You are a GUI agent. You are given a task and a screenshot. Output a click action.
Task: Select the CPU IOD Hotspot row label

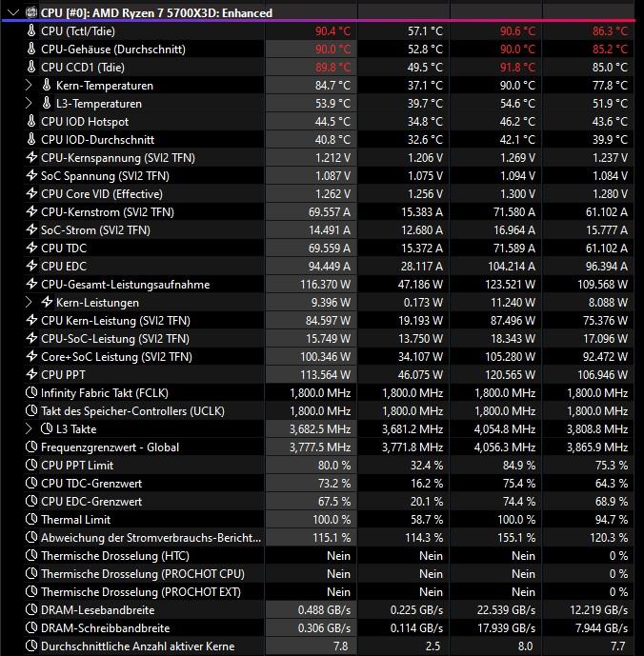tap(85, 121)
